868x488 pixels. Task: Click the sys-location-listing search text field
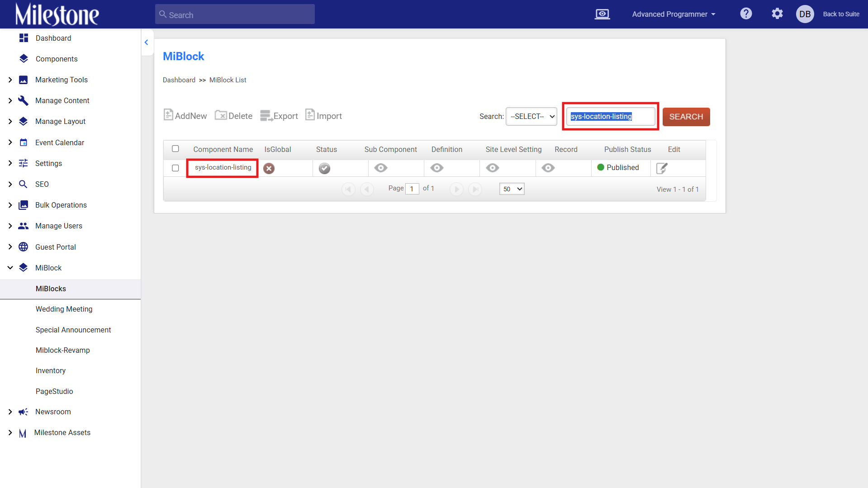[611, 116]
